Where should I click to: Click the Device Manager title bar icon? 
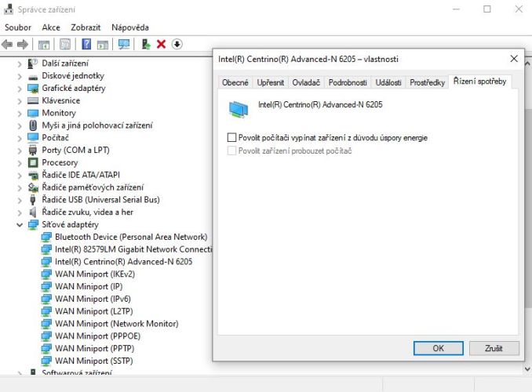9,9
